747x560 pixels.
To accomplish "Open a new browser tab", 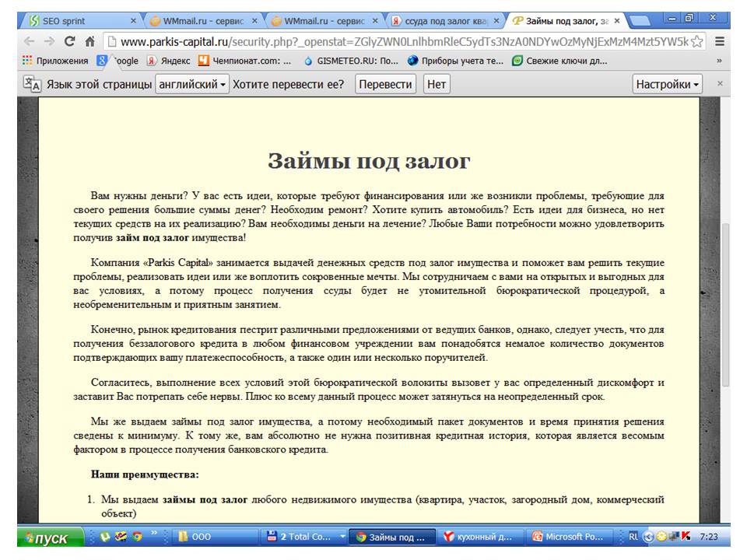I will 640,21.
